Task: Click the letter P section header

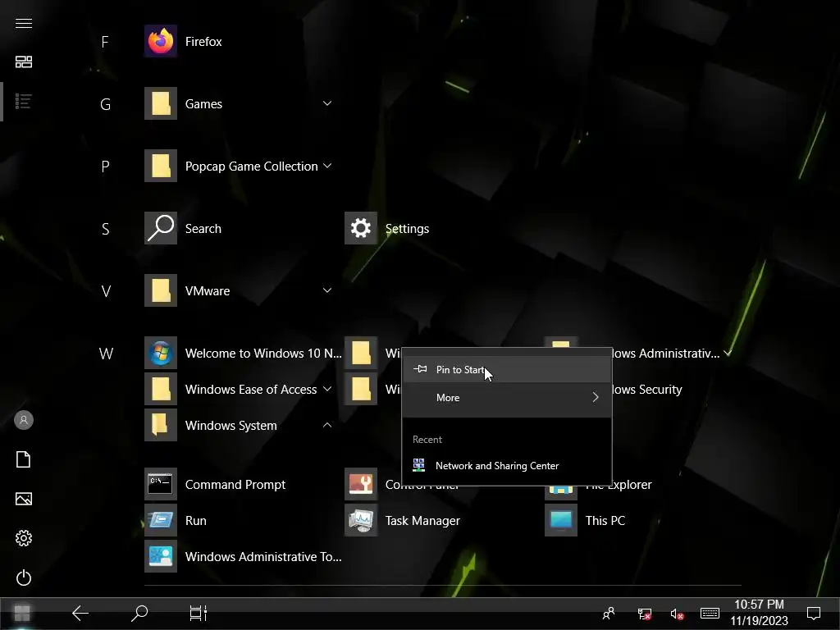Action: point(106,167)
